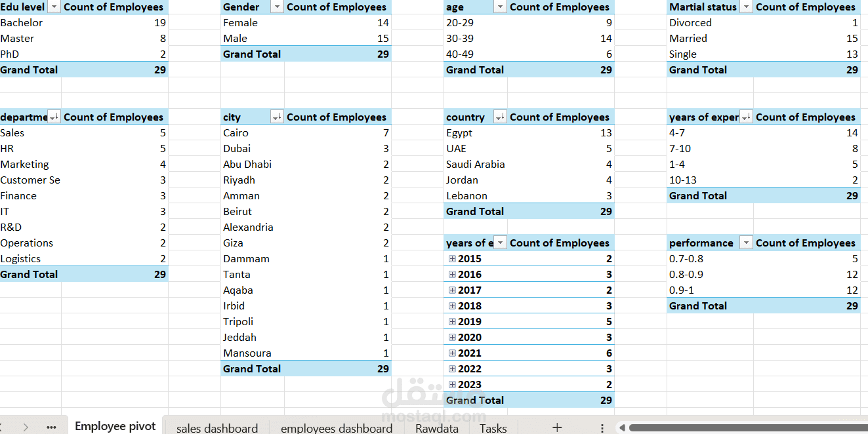
Task: Show more sheets via ellipsis button
Action: tap(51, 427)
